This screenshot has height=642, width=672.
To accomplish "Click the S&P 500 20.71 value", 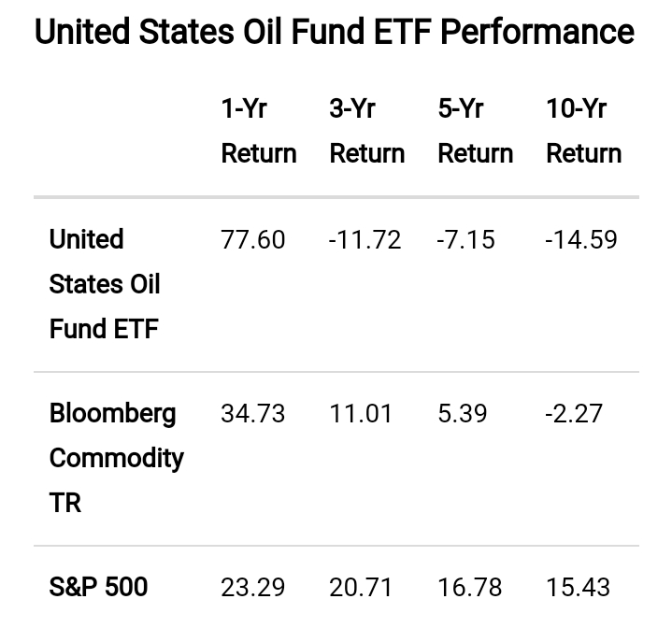I will [x=361, y=588].
